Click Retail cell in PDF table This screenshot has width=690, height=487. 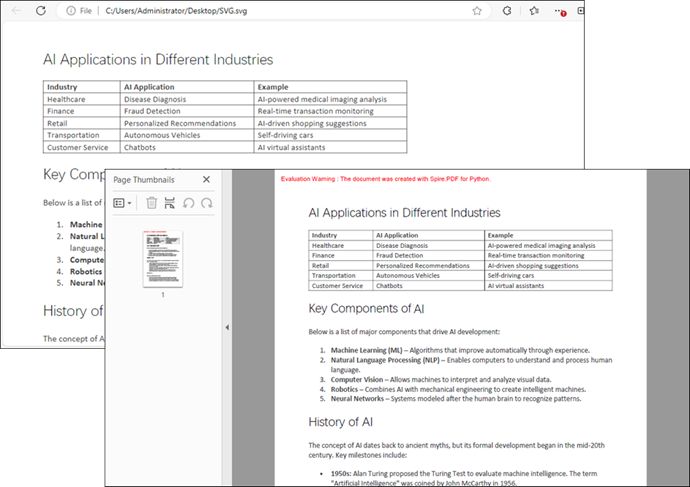[341, 265]
